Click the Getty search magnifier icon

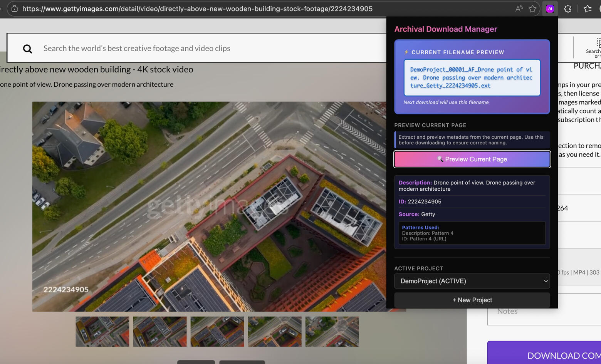coord(27,49)
